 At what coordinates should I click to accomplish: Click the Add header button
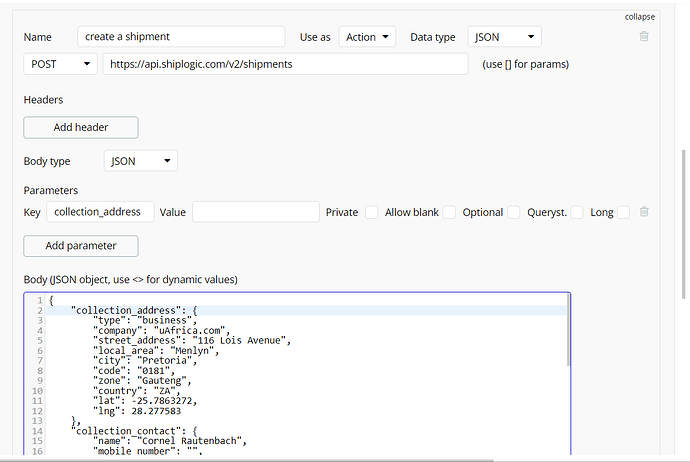pos(81,127)
